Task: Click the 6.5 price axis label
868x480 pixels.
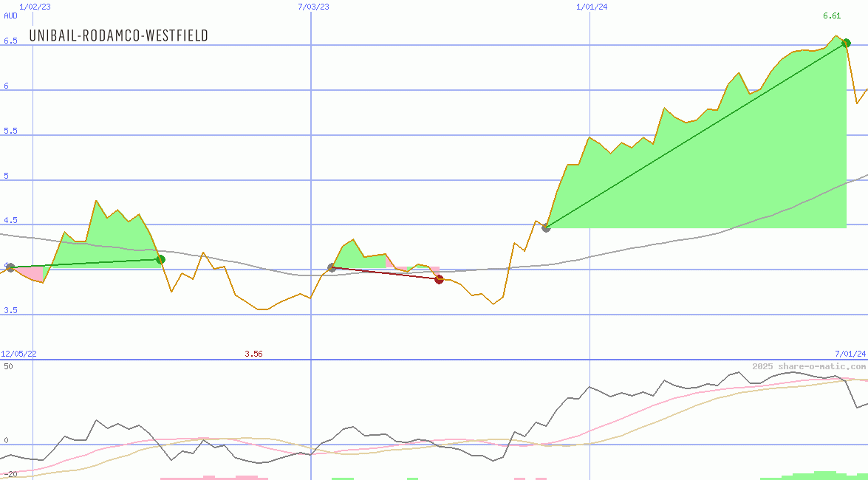Action: (x=11, y=41)
